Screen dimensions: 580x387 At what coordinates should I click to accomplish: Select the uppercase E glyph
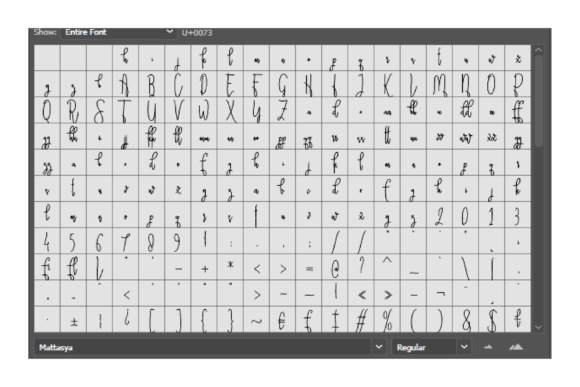[x=230, y=84]
